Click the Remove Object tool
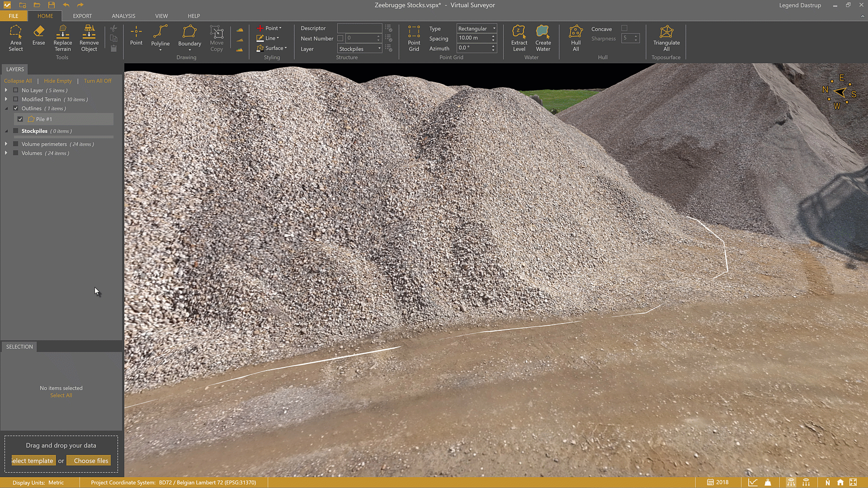The image size is (868, 488). (89, 38)
